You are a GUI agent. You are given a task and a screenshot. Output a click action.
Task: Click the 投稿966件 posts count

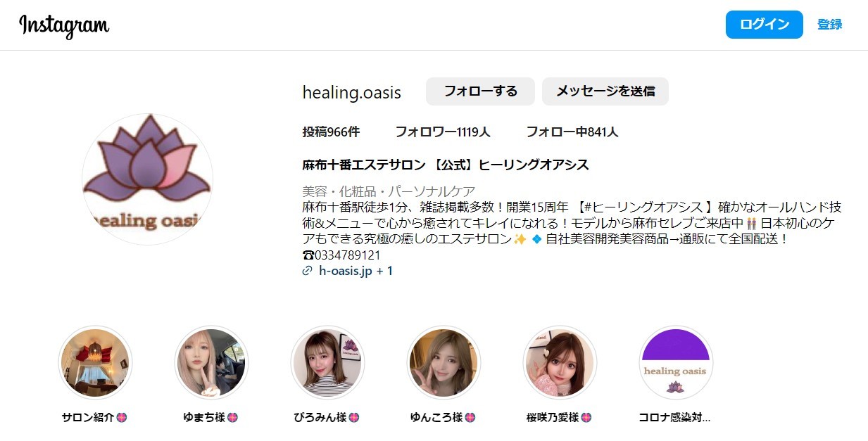click(331, 132)
